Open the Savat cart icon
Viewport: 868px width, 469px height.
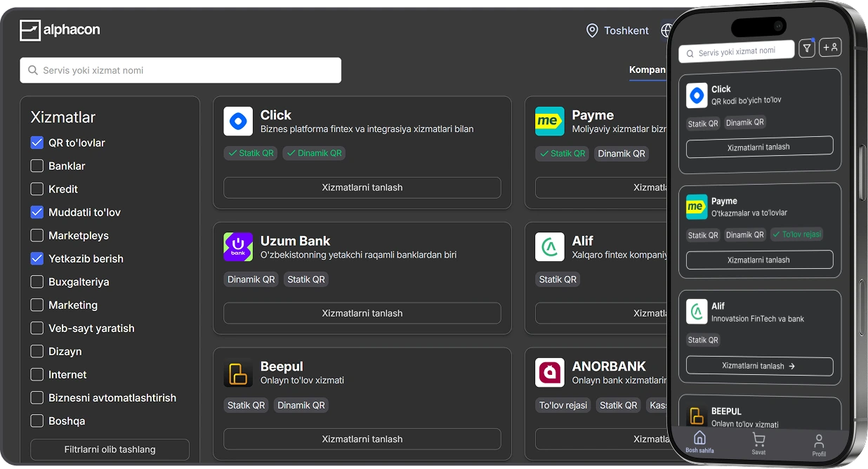click(x=758, y=440)
